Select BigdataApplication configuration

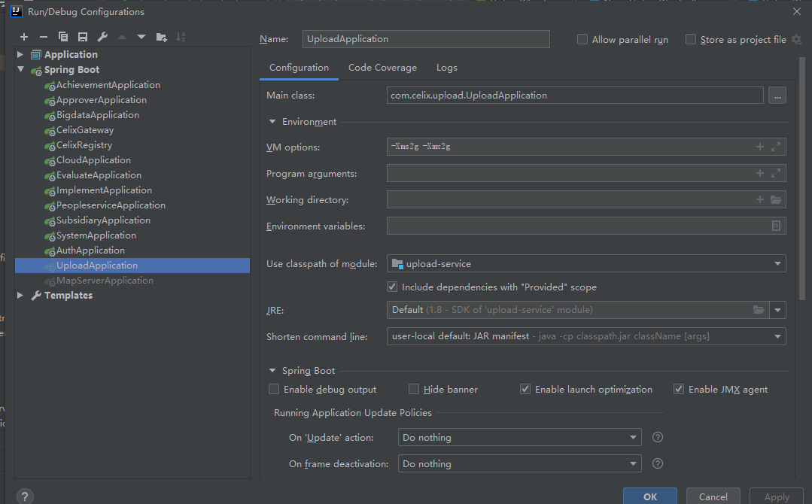tap(98, 115)
